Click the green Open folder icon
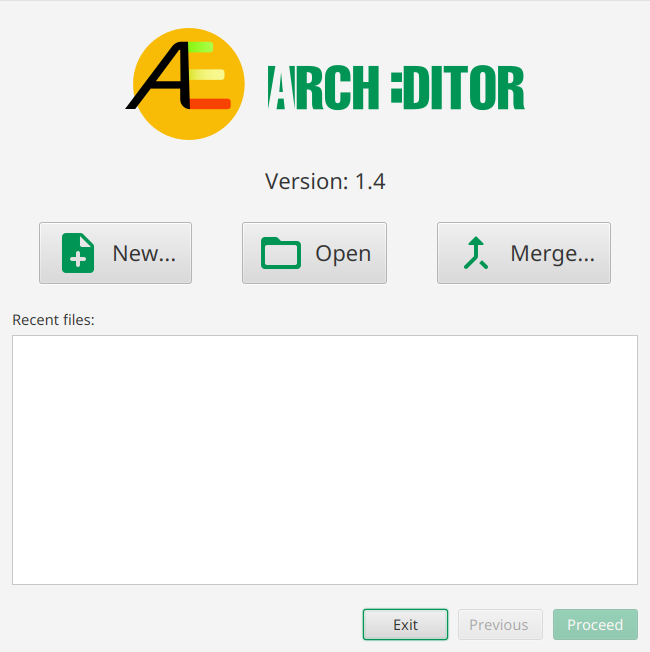 [x=281, y=253]
